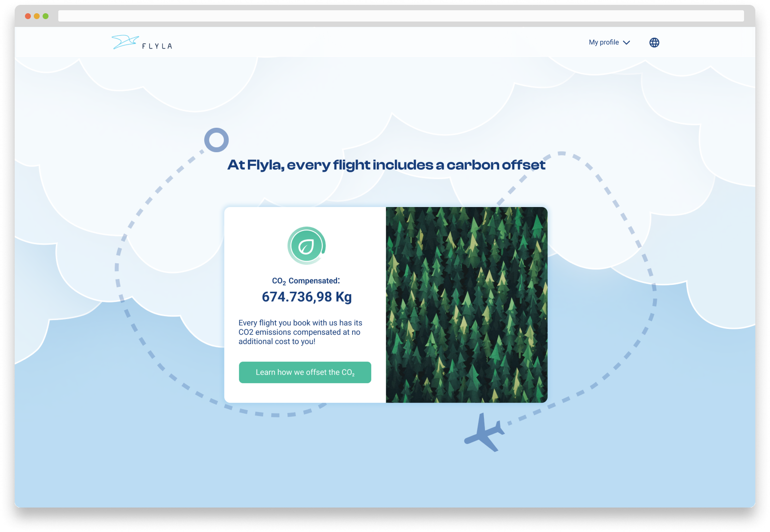The image size is (770, 532).
Task: Click the forest image thumbnail
Action: pyautogui.click(x=467, y=305)
